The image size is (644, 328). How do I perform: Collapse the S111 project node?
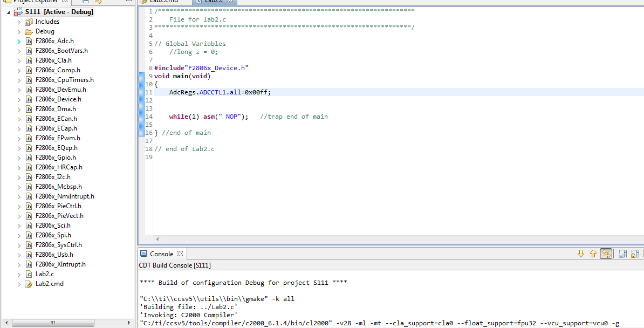click(9, 11)
